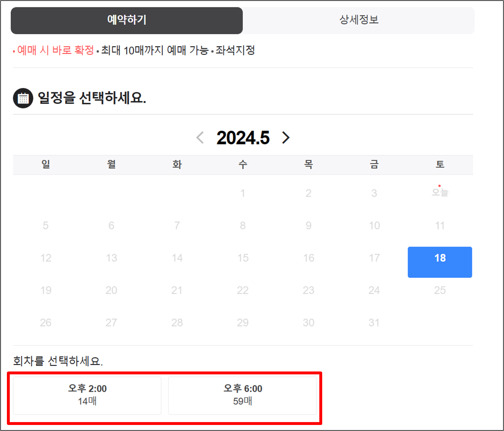Click date 19 in the calendar
The height and width of the screenshot is (431, 504).
[46, 290]
